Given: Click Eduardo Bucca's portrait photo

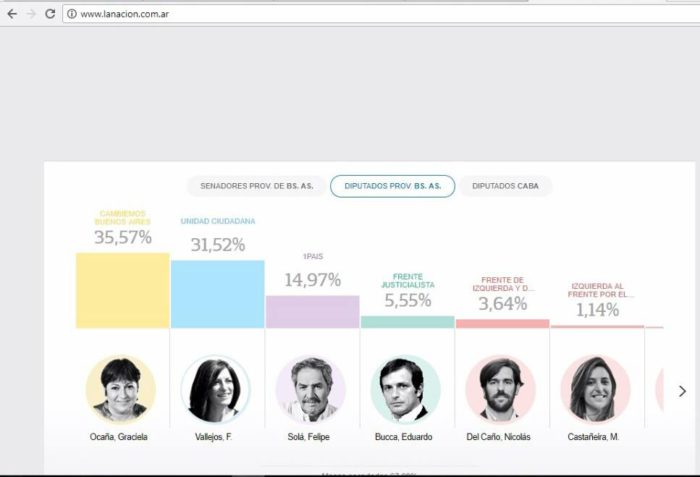Looking at the screenshot, I should tap(405, 389).
